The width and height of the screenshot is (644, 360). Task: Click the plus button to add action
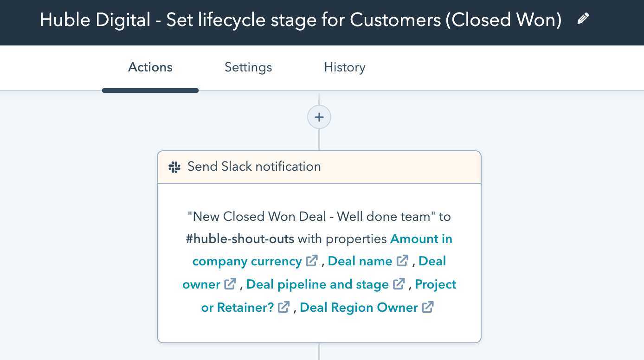coord(319,117)
